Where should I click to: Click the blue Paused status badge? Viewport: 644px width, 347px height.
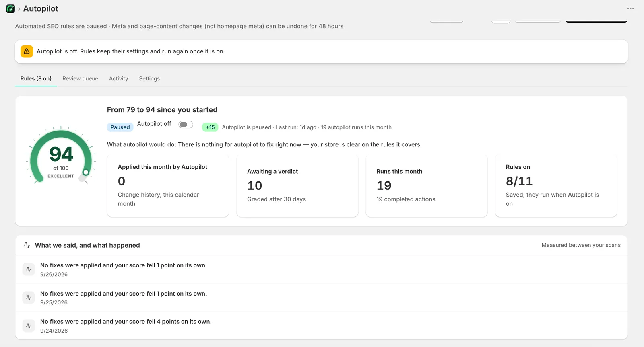pyautogui.click(x=120, y=127)
